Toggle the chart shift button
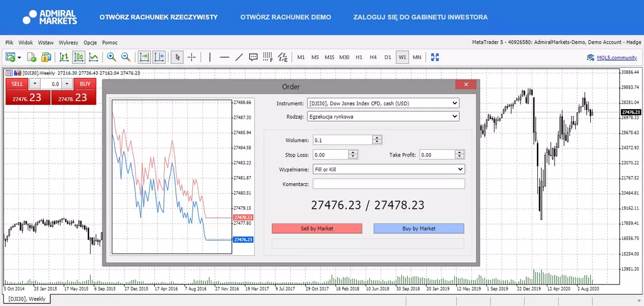 coord(159,57)
